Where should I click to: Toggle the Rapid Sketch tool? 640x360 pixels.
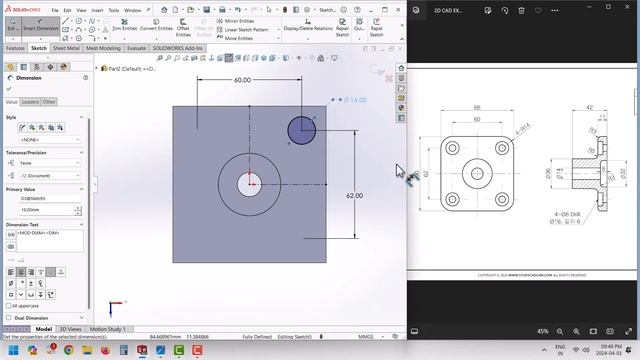click(x=376, y=28)
